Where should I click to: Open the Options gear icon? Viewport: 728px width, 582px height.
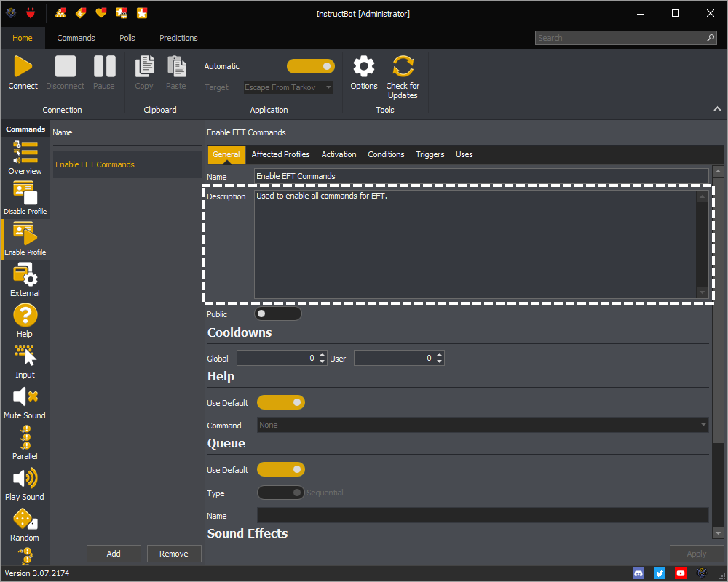[363, 68]
